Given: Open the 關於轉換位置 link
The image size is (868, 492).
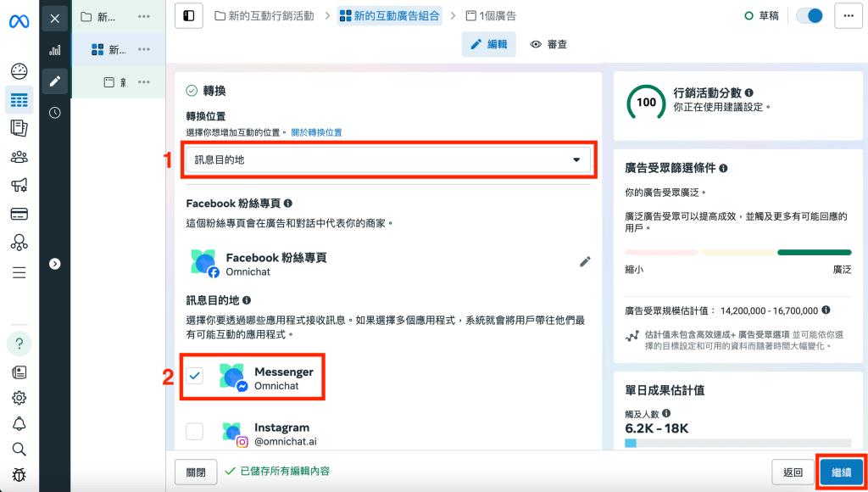Looking at the screenshot, I should [x=316, y=132].
